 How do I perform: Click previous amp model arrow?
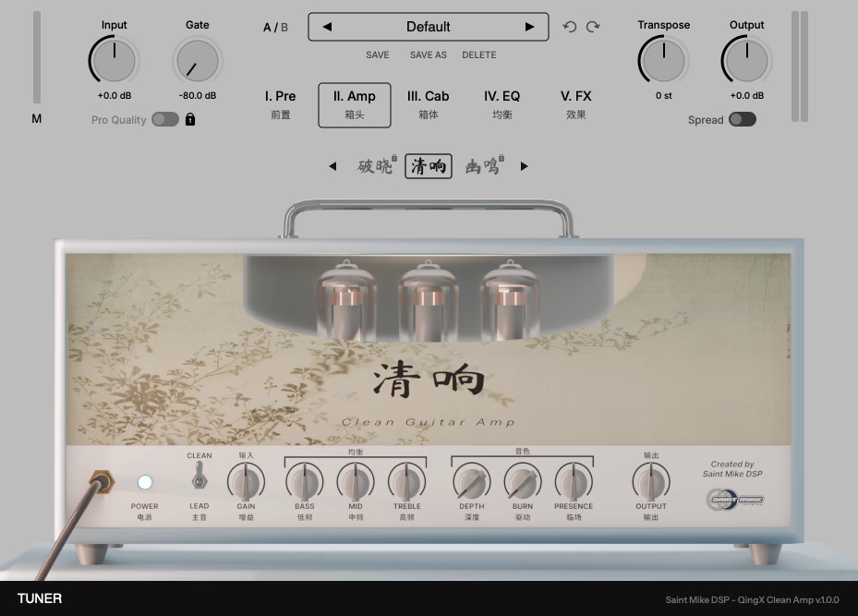(x=332, y=165)
